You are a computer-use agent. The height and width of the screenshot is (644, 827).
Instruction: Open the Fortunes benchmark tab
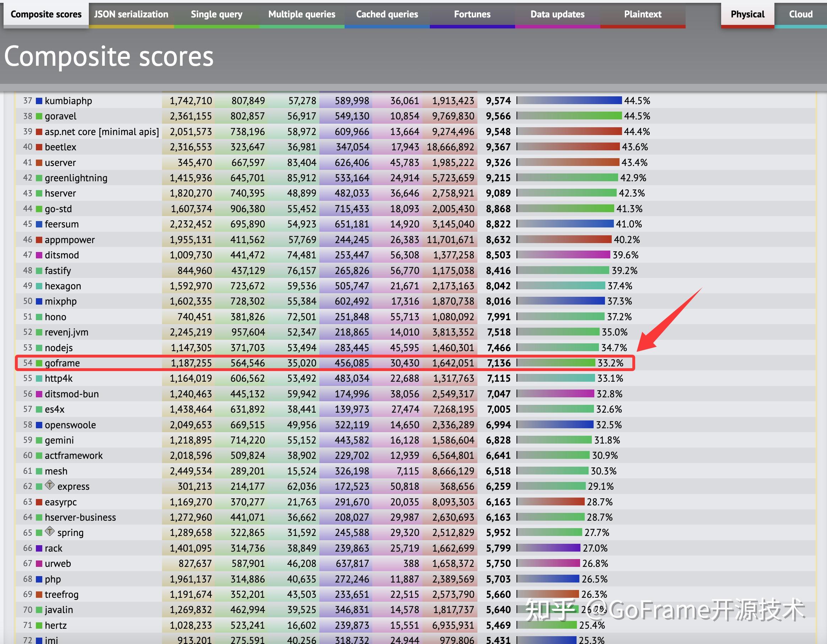[x=472, y=14]
